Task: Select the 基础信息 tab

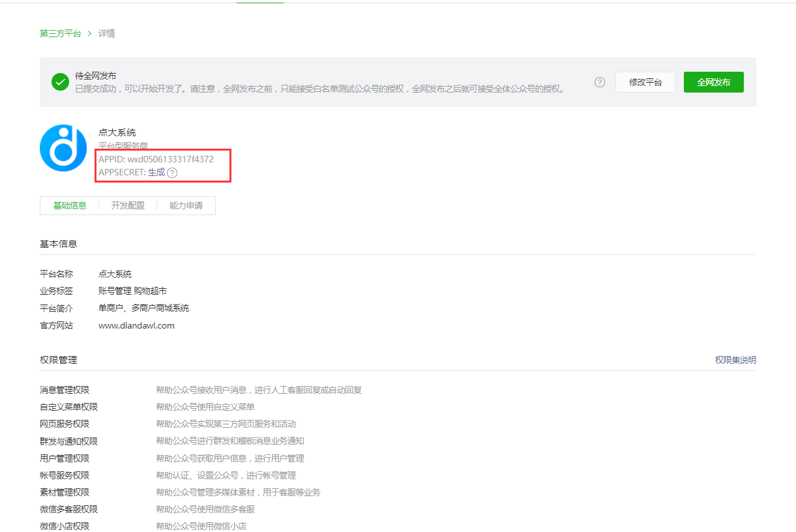Action: point(70,205)
